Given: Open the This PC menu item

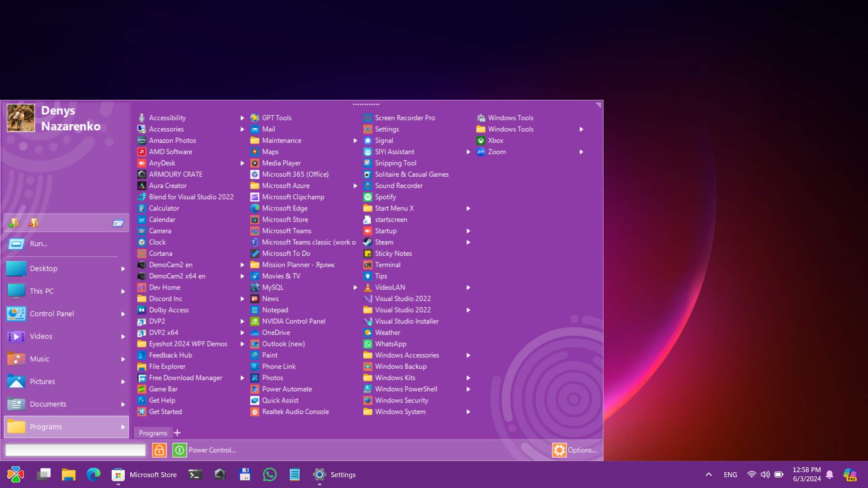Looking at the screenshot, I should point(66,291).
